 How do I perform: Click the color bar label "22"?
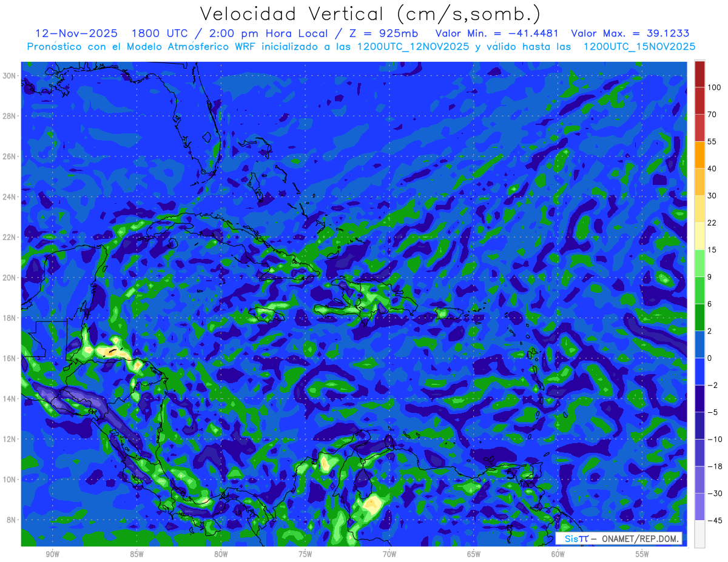[x=712, y=223]
